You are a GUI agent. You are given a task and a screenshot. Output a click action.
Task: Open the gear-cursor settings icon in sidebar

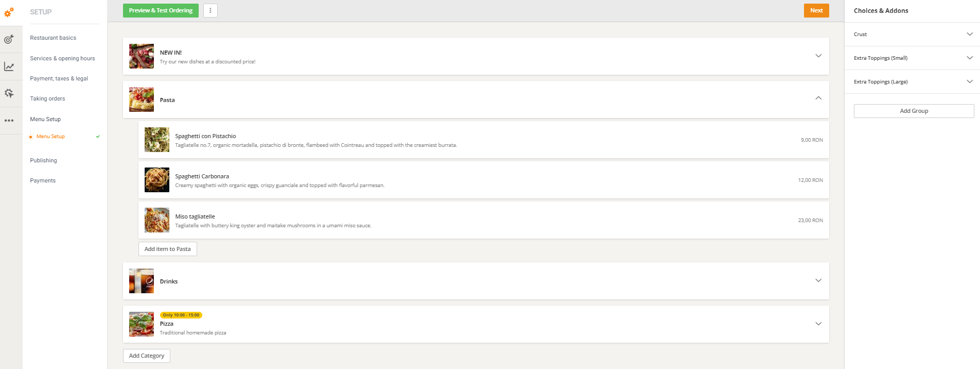pos(9,93)
